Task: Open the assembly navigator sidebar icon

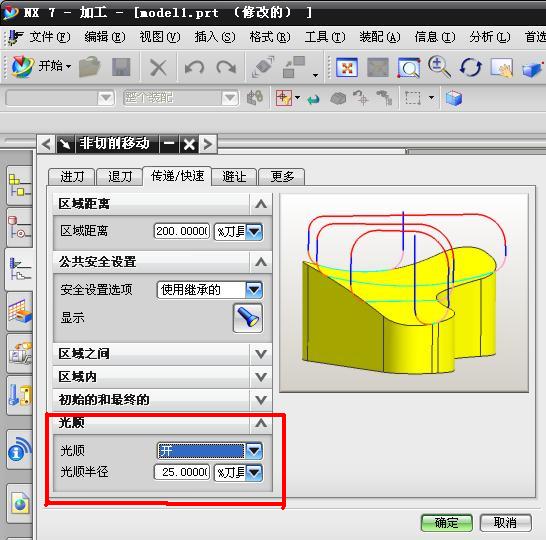Action: coord(20,185)
